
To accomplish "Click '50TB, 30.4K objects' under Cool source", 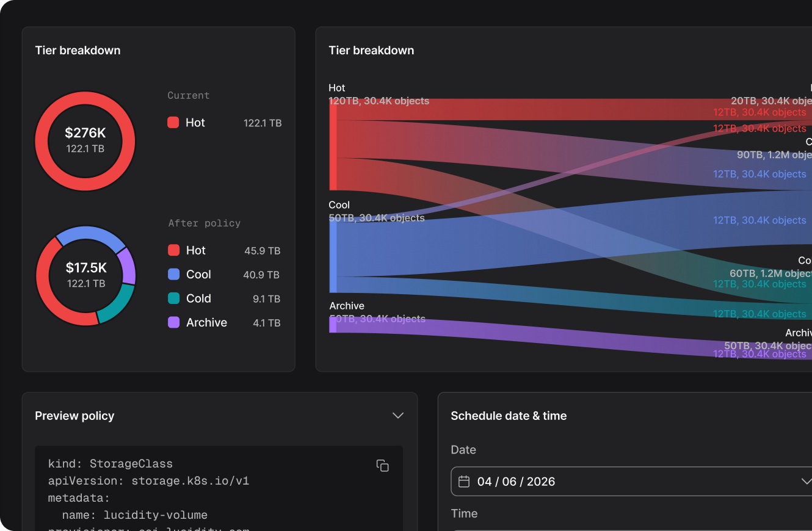I will click(x=377, y=217).
